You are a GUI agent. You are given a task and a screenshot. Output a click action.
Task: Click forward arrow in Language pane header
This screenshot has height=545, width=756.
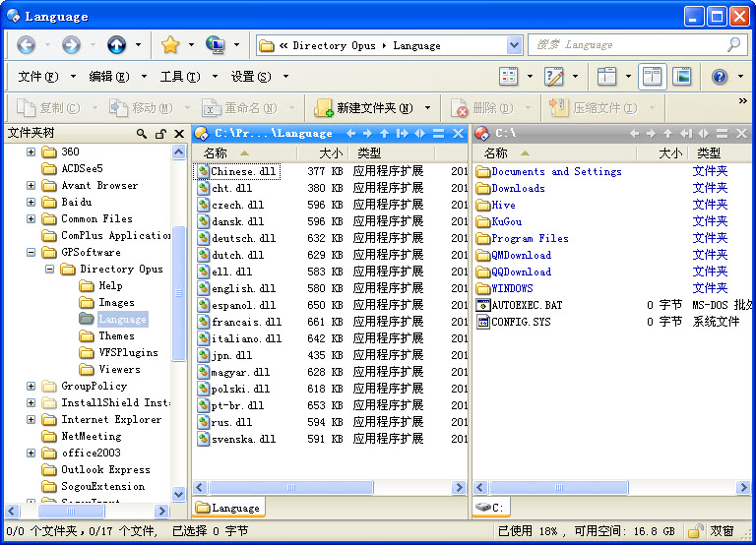click(x=367, y=134)
